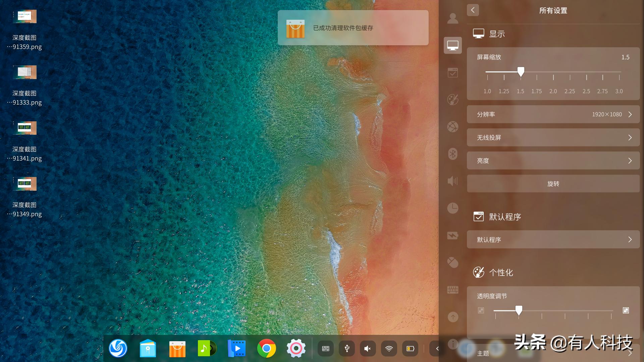Toggle mute via dock volume icon
This screenshot has height=362, width=644.
click(368, 349)
